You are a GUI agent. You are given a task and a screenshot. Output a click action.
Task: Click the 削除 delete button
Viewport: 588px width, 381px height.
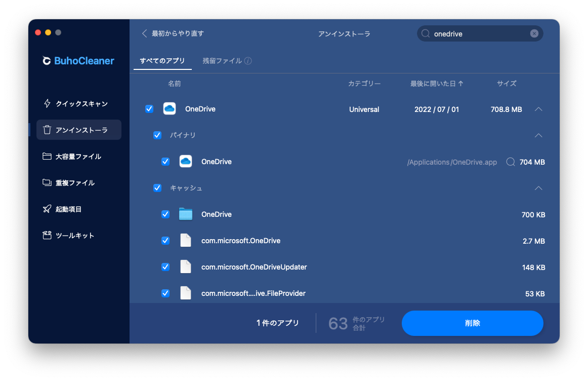(x=473, y=323)
